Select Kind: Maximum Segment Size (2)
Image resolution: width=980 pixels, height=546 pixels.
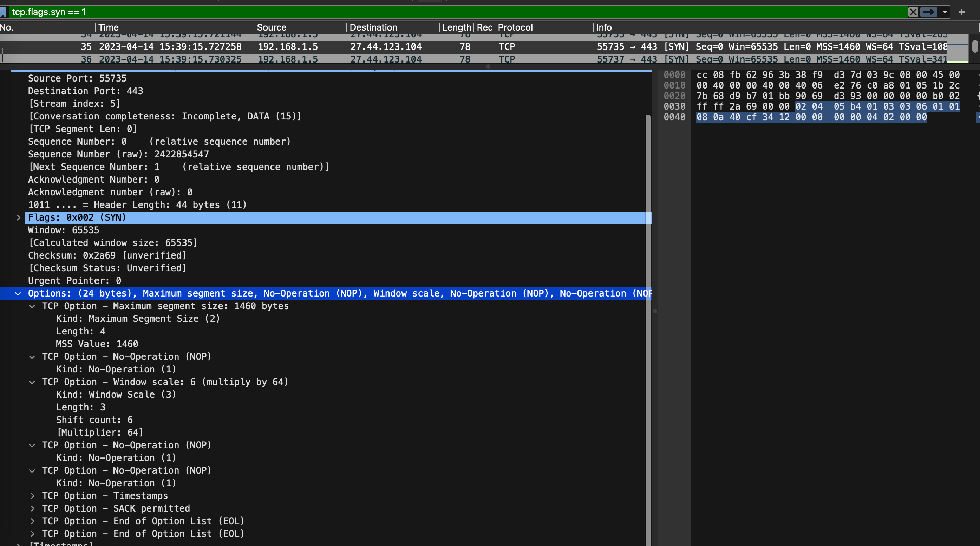point(138,319)
